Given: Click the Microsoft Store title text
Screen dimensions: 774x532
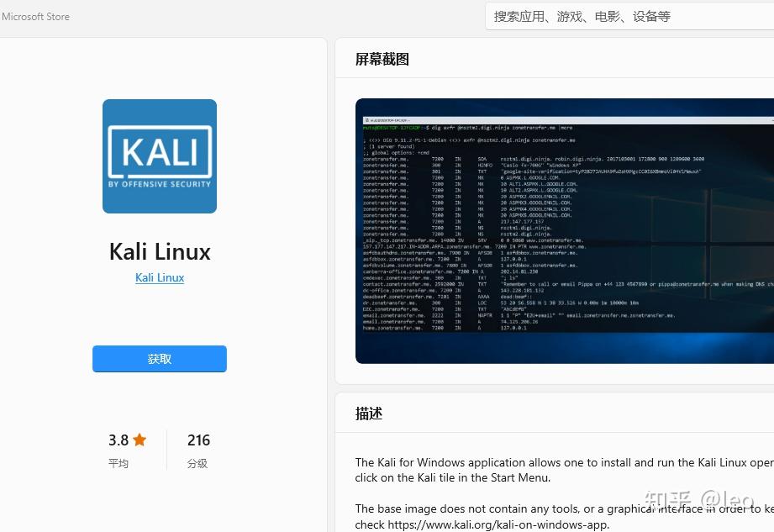Looking at the screenshot, I should pos(35,16).
